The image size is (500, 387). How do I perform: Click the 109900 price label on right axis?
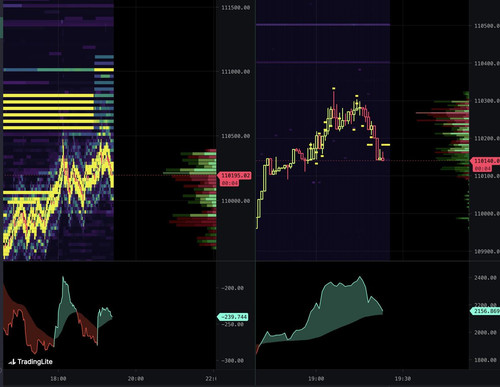[487, 251]
